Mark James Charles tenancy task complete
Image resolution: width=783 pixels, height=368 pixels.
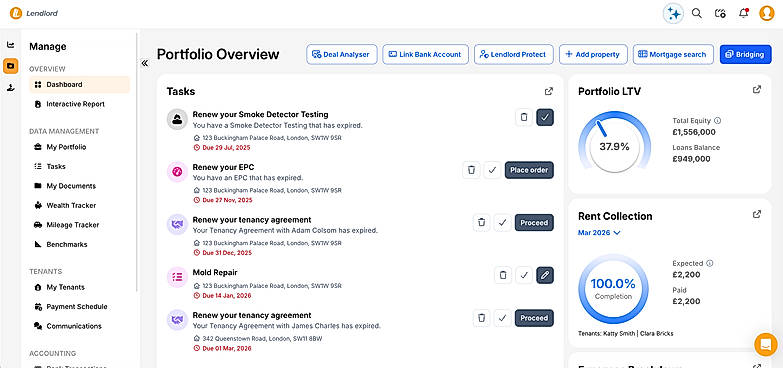coord(502,318)
